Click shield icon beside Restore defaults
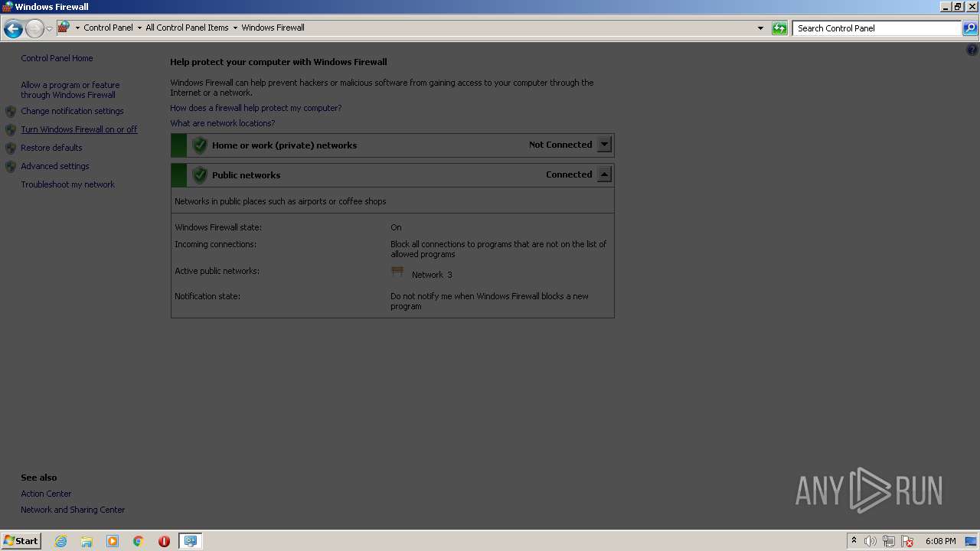Screen dimensions: 980x551 [11, 148]
